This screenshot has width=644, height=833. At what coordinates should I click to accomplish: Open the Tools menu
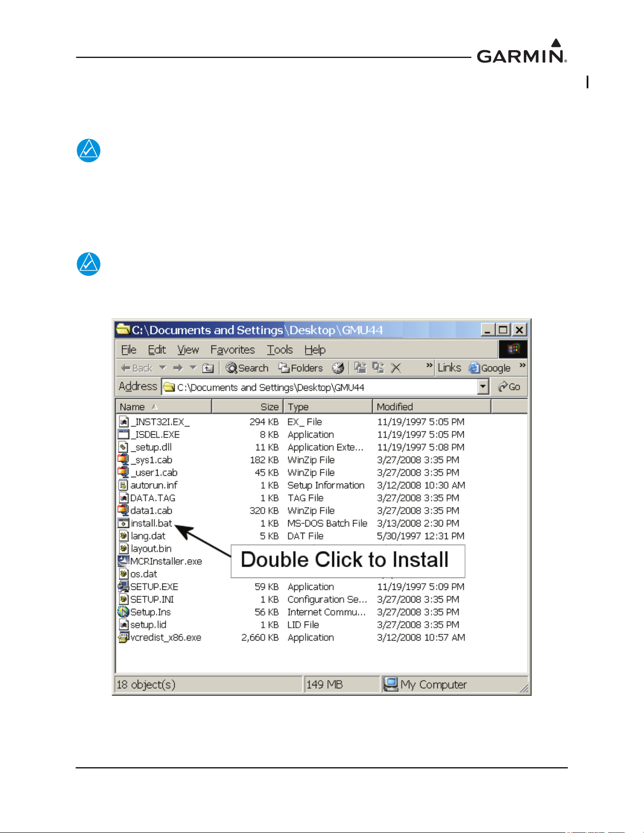coord(280,350)
